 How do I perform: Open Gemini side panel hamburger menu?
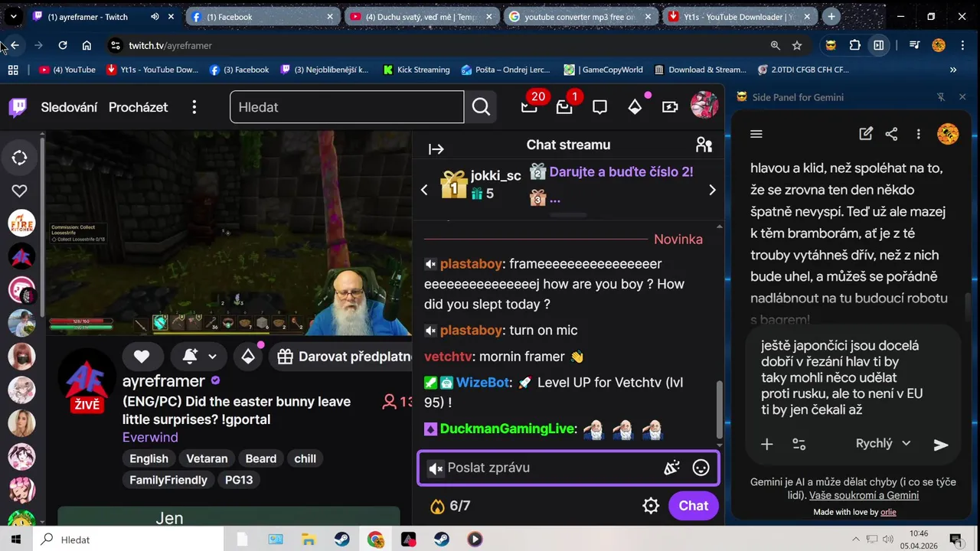tap(756, 134)
